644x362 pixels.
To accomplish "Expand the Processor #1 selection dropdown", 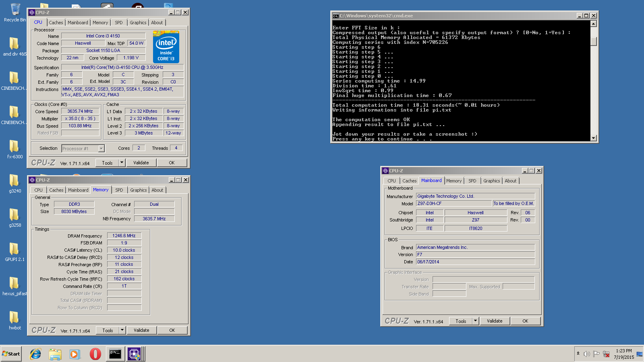I will (x=101, y=149).
